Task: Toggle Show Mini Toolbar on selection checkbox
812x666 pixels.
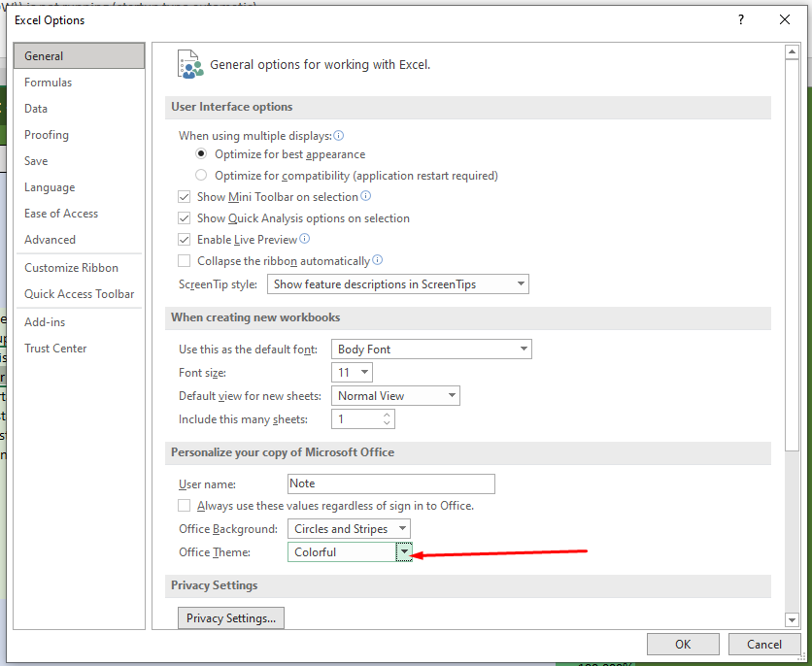Action: pos(184,197)
